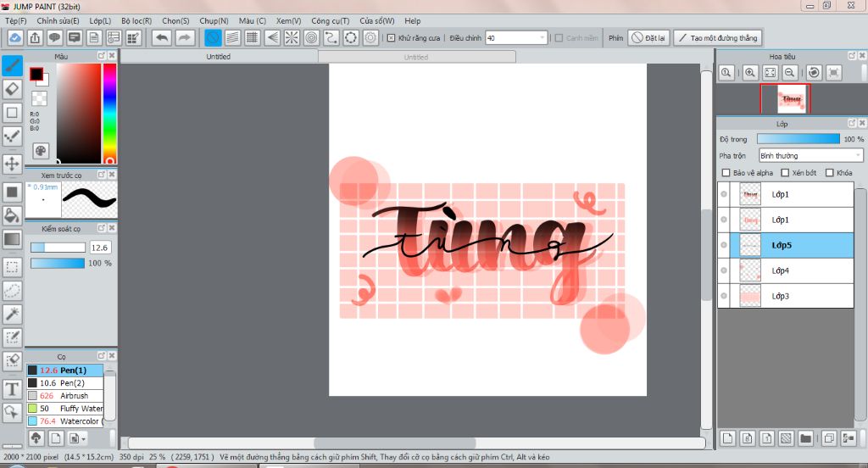
Task: Click Tạo một đường thẳng button
Action: [x=718, y=37]
